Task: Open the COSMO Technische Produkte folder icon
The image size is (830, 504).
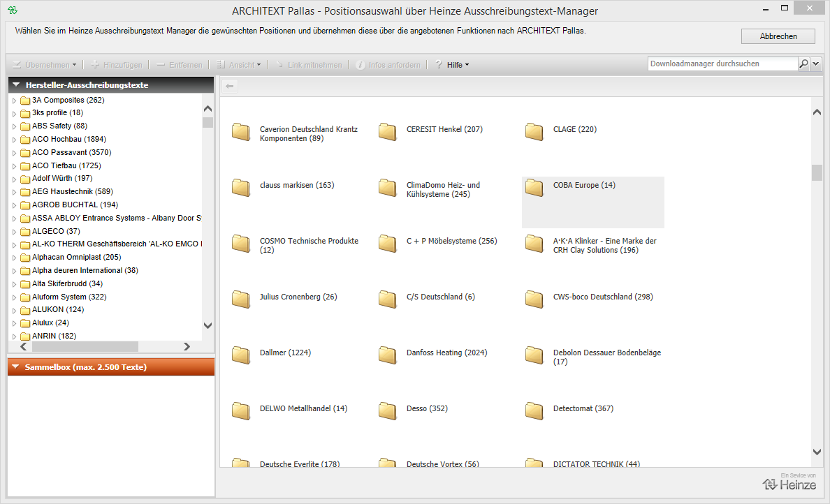Action: (241, 243)
